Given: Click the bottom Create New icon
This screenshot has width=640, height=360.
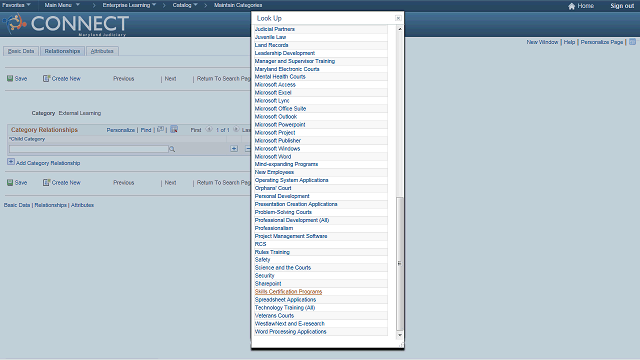Looking at the screenshot, I should pos(47,182).
